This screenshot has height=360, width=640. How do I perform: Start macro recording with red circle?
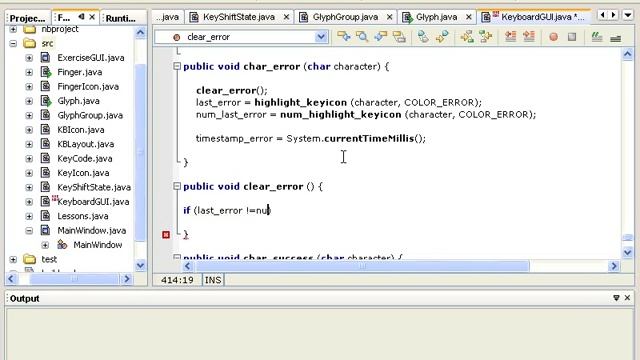coord(553,37)
